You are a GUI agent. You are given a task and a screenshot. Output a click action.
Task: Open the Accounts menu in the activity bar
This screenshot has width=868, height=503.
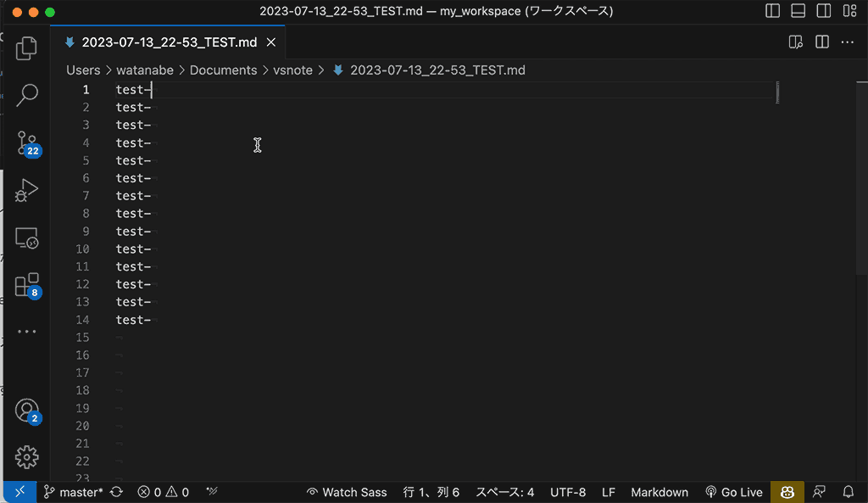pyautogui.click(x=26, y=409)
